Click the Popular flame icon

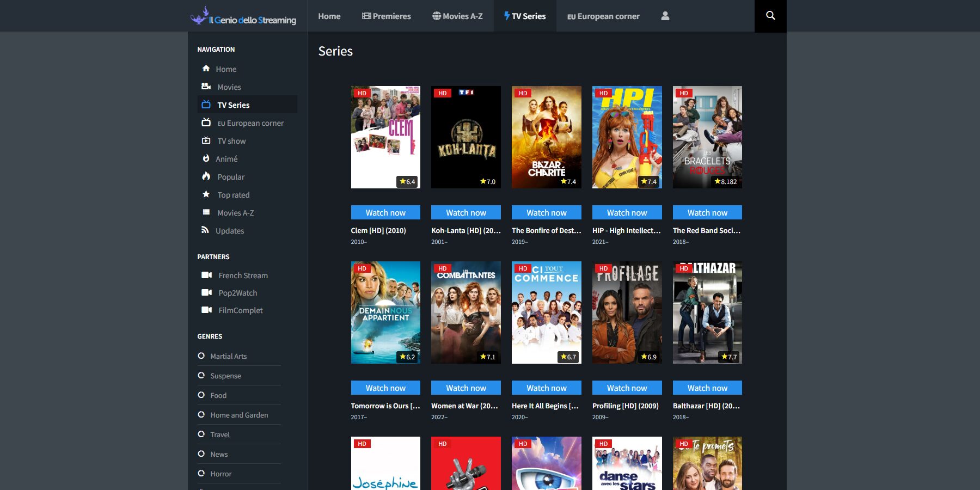click(x=206, y=176)
